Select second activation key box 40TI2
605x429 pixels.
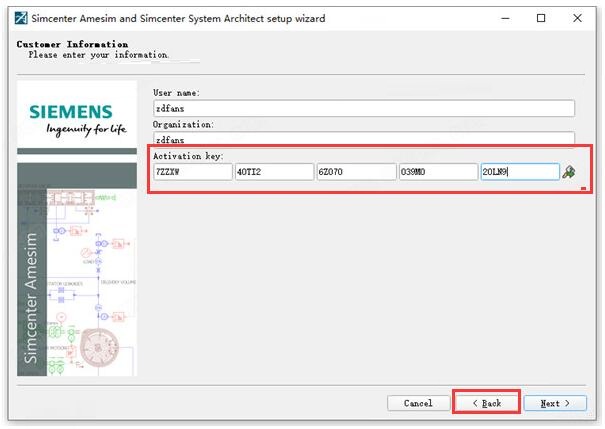pos(274,172)
